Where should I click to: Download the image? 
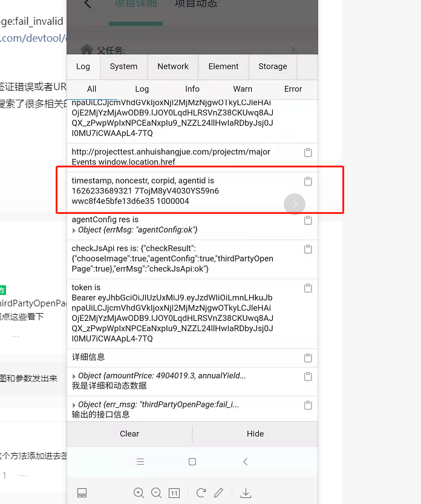pos(246,493)
